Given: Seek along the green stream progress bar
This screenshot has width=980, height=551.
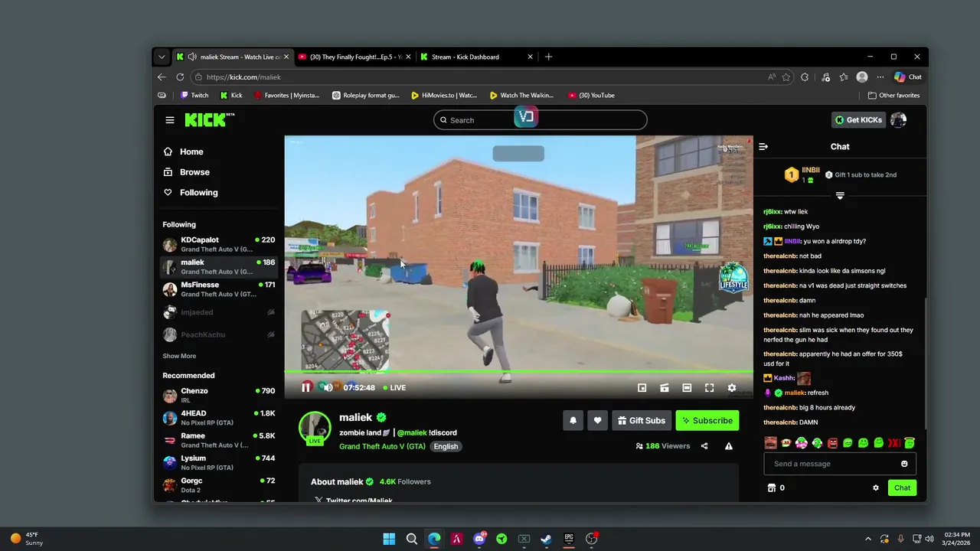Looking at the screenshot, I should pos(518,373).
